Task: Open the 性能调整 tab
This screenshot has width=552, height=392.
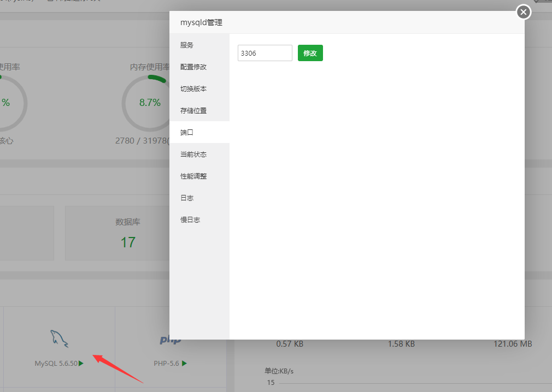Action: point(199,176)
